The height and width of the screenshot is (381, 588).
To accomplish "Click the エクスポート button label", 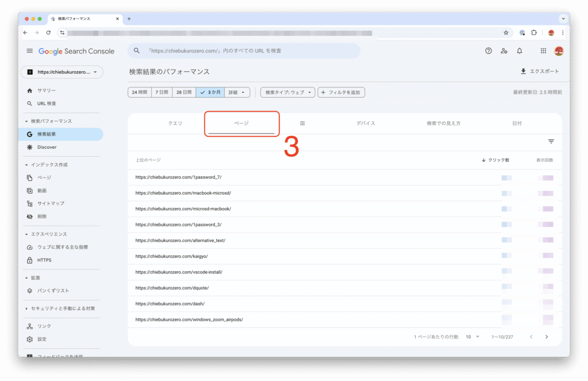I will click(x=544, y=71).
